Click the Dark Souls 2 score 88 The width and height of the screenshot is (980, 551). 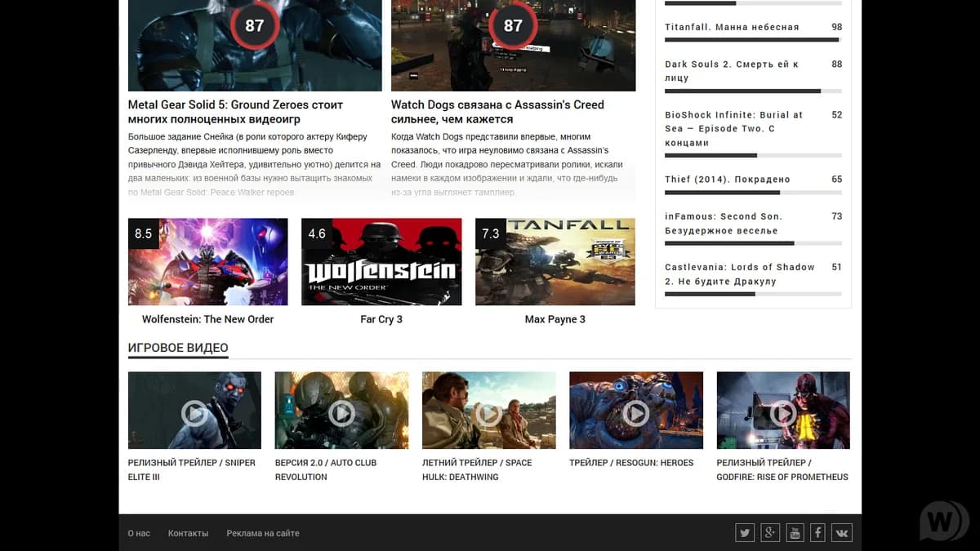[x=836, y=64]
